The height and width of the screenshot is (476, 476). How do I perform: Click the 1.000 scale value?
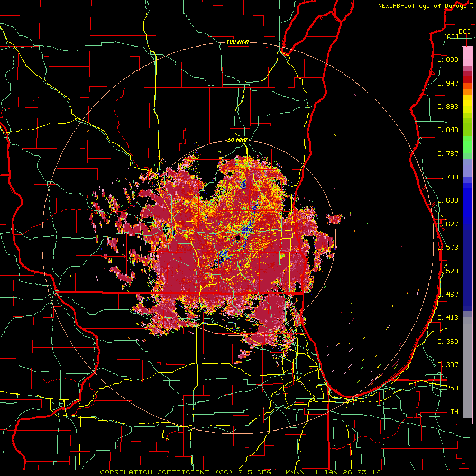pos(448,59)
